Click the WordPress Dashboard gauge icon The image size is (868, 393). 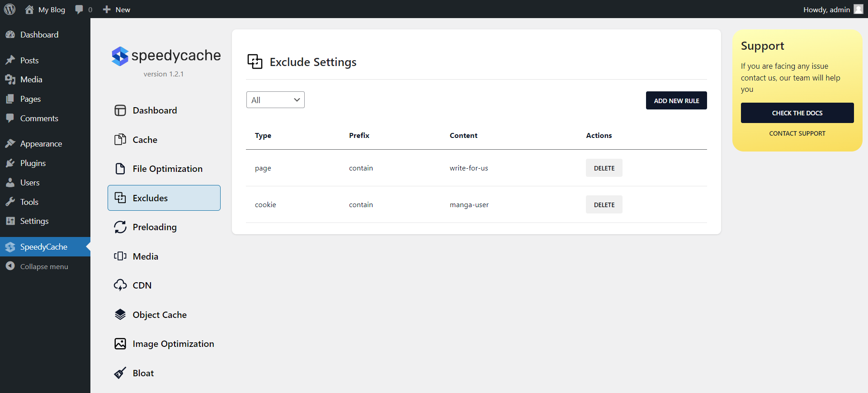point(10,35)
